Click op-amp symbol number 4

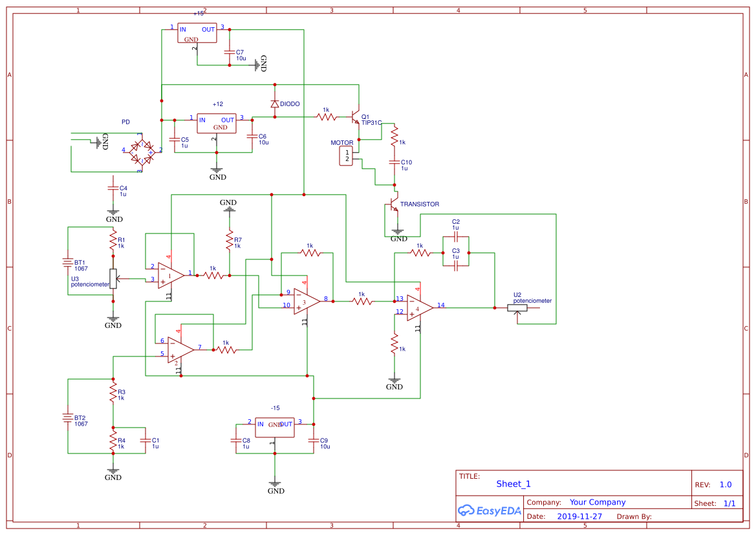416,307
